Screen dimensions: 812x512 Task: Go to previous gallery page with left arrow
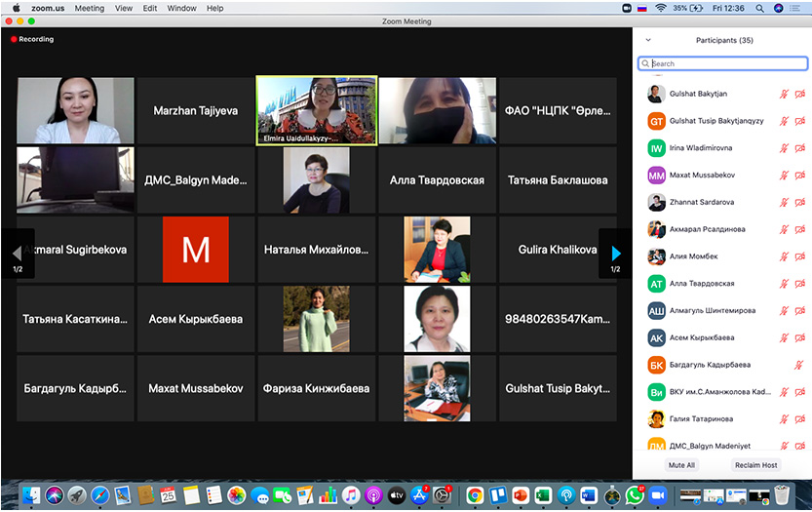pos(17,254)
